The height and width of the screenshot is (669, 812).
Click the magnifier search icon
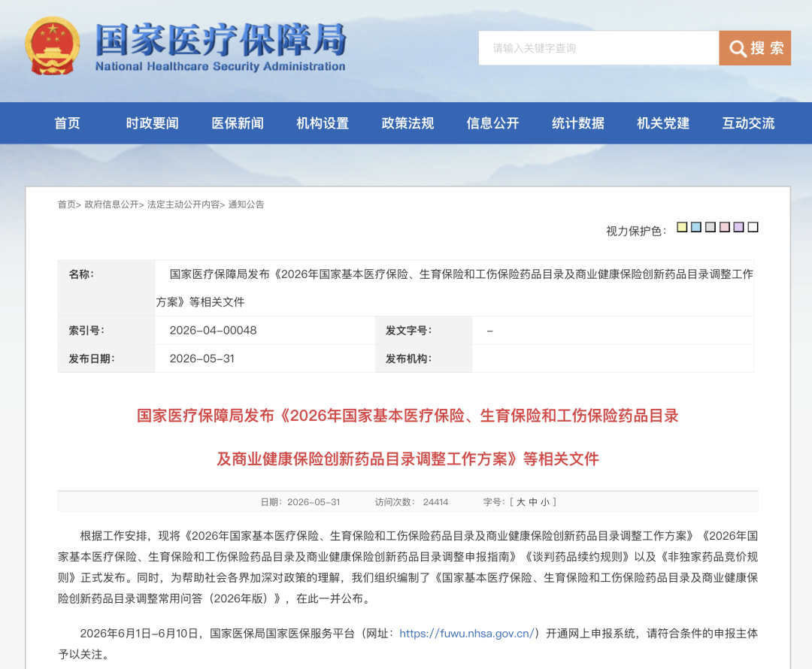[738, 49]
